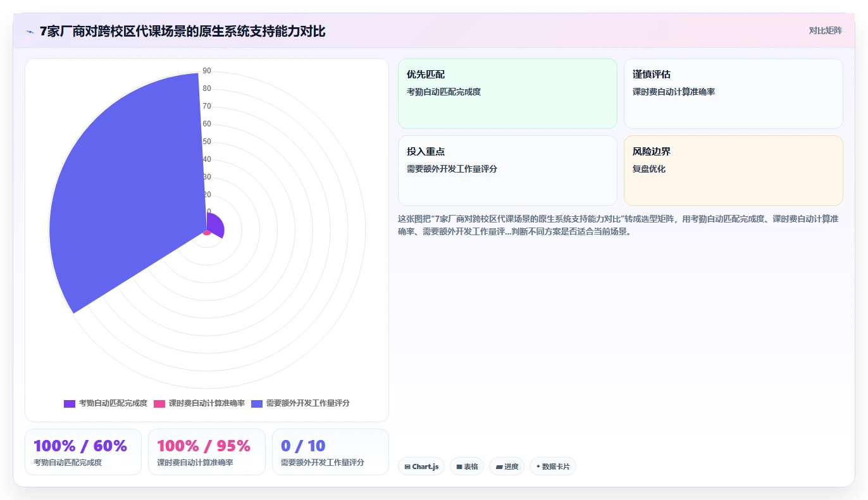Image resolution: width=868 pixels, height=500 pixels.
Task: Click the purple 考勤自动匹配完成度 legend swatch
Action: click(x=70, y=403)
